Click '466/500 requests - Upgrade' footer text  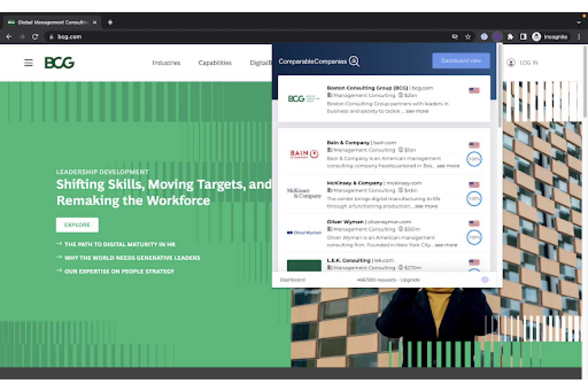[x=388, y=280]
